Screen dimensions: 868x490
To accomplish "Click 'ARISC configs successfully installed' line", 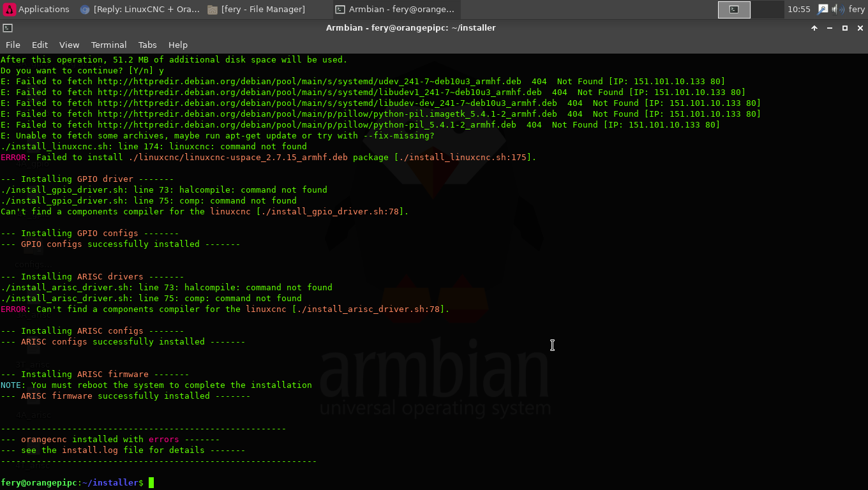I will coord(123,342).
